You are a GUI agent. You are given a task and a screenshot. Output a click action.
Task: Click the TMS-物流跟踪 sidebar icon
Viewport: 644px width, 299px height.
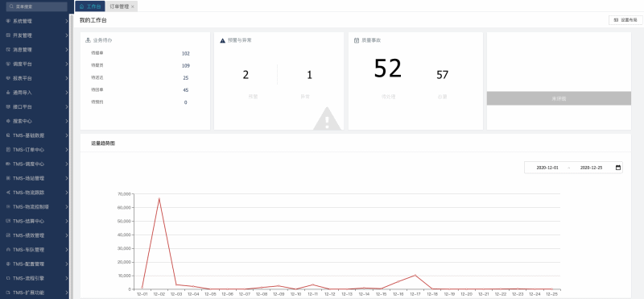pos(8,193)
